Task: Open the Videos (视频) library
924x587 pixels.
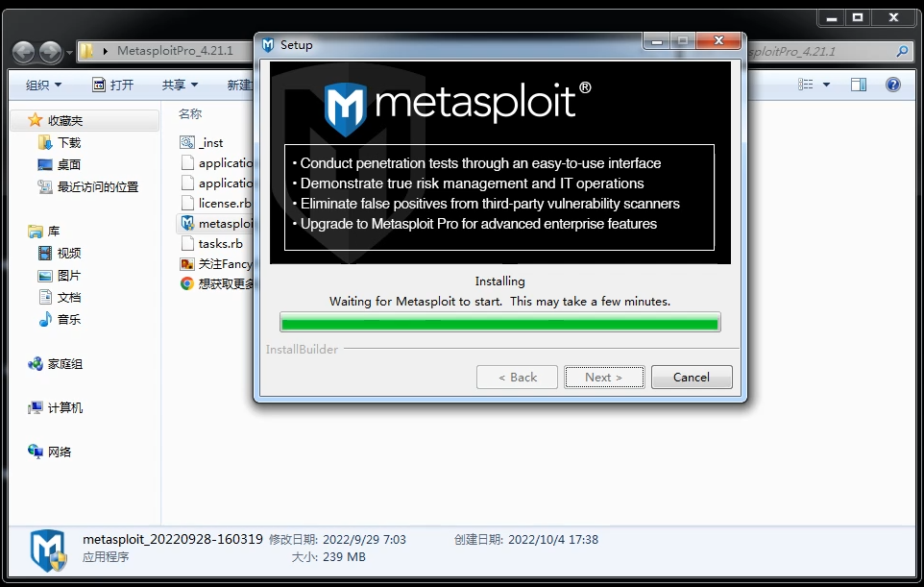Action: (x=69, y=254)
